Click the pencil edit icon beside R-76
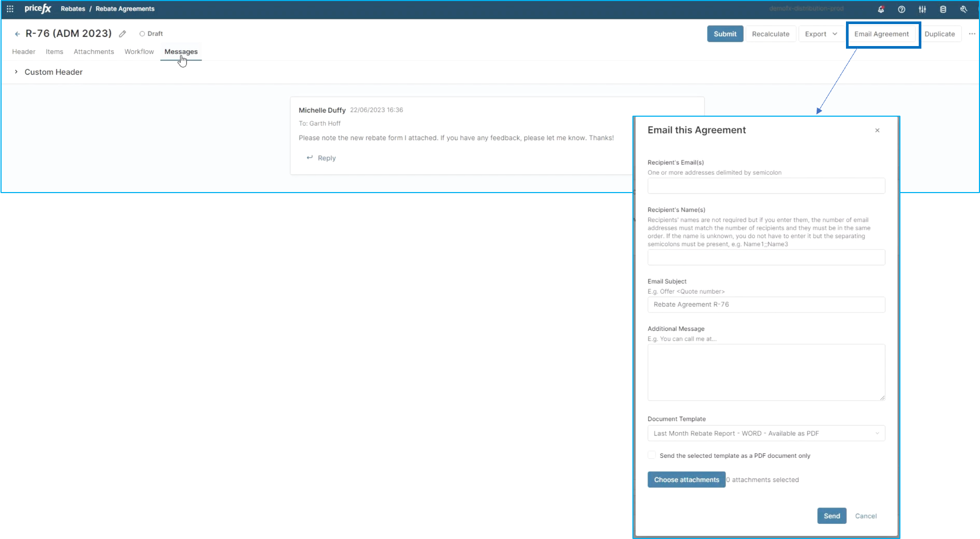The height and width of the screenshot is (539, 980). coord(122,34)
